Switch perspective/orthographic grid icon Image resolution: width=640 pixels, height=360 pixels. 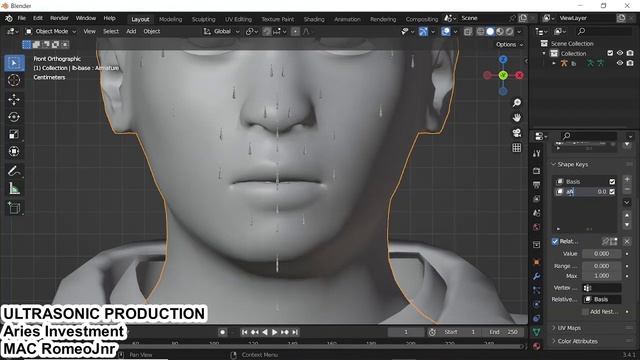pyautogui.click(x=517, y=148)
